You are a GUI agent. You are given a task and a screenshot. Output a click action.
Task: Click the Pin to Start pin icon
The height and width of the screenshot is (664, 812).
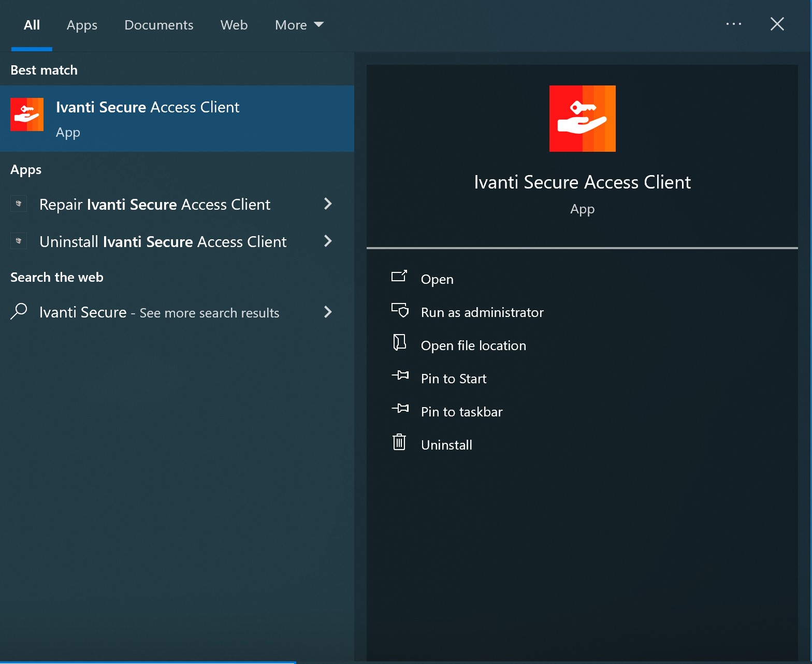click(x=400, y=376)
